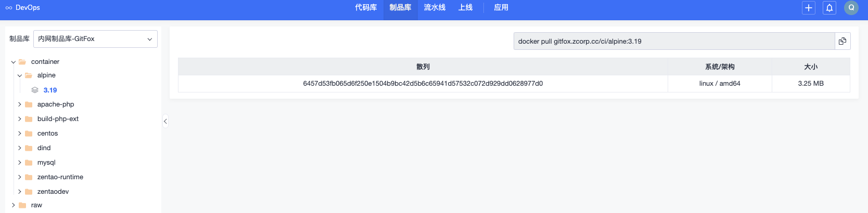The width and height of the screenshot is (868, 213).
Task: Select the container tree label
Action: coord(45,62)
